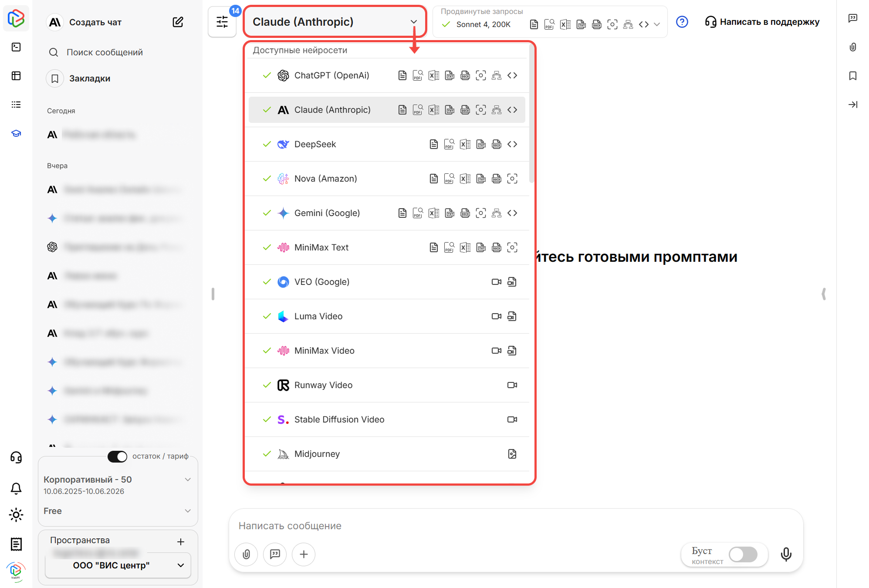The height and width of the screenshot is (588, 869).
Task: Select ChatGPT (OpenAi) from the list
Action: (387, 75)
